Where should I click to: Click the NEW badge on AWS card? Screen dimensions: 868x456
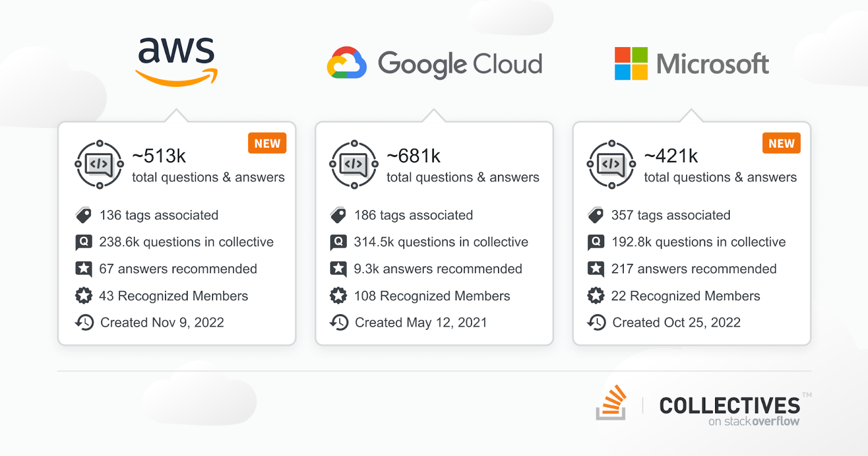click(267, 143)
